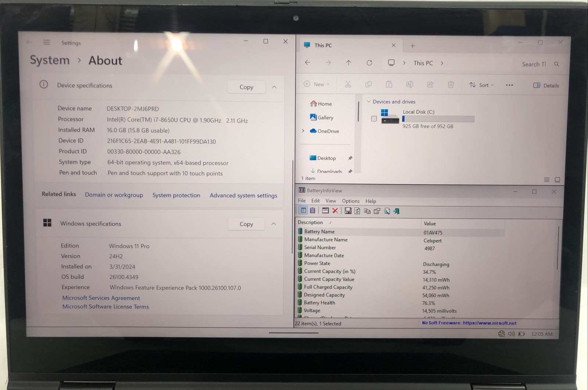Select Gallery in Explorer navigation pane

click(x=322, y=117)
